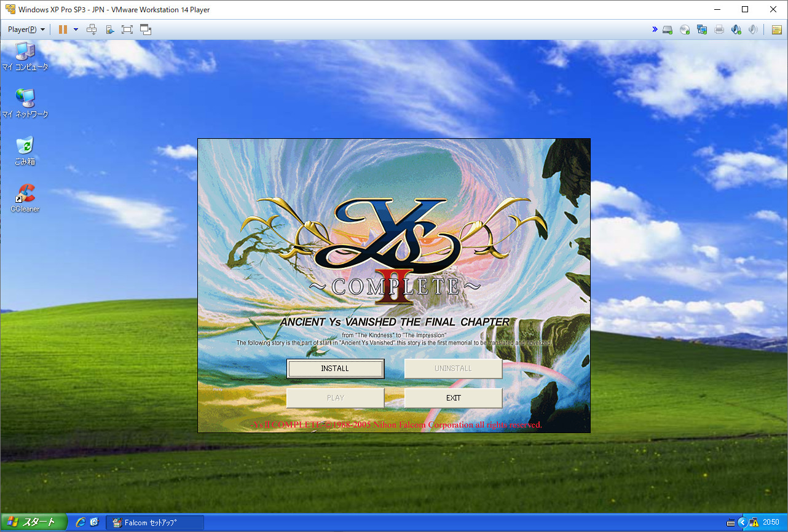Click the second Quick Launch icon beside Internet Explorer
Screen dimensions: 788x532
pyautogui.click(x=94, y=522)
